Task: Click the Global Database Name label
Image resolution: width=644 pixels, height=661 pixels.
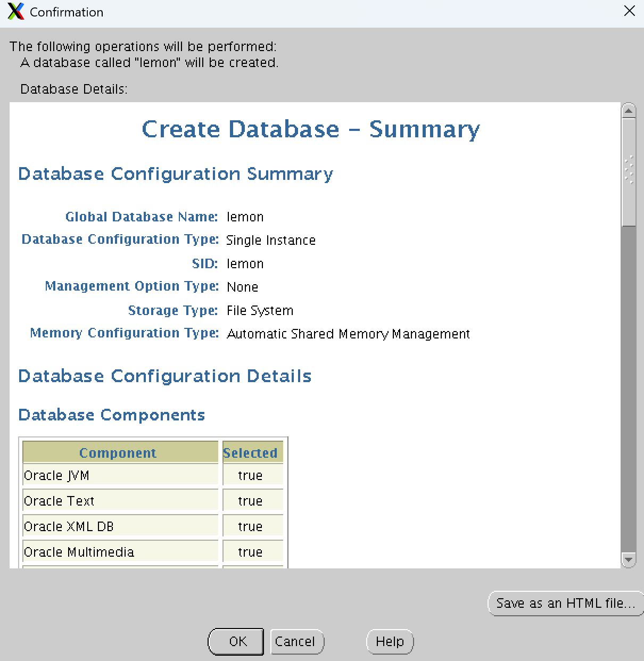Action: (x=142, y=217)
